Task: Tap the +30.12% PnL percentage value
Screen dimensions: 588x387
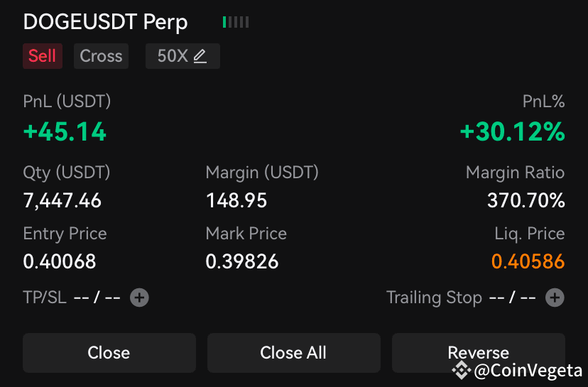Action: coord(512,131)
